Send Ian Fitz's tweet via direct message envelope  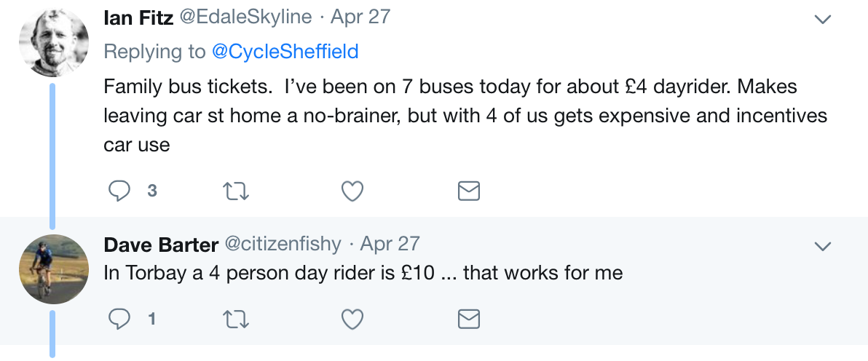(468, 191)
